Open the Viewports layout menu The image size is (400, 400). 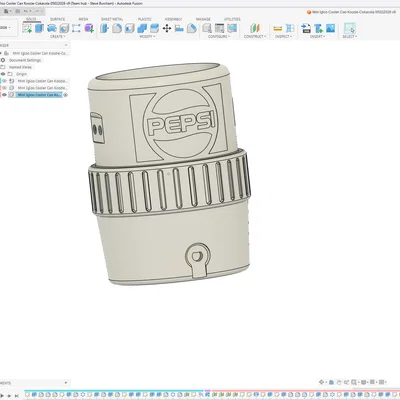(383, 382)
